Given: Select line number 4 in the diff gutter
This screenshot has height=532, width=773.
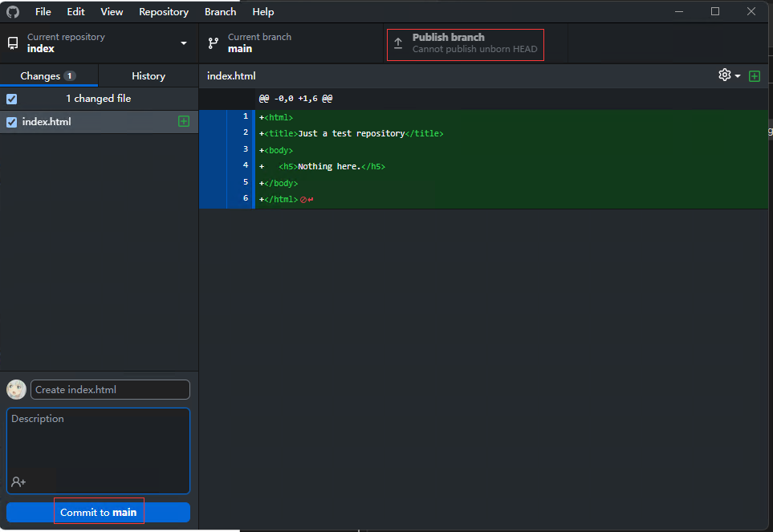Looking at the screenshot, I should 246,165.
